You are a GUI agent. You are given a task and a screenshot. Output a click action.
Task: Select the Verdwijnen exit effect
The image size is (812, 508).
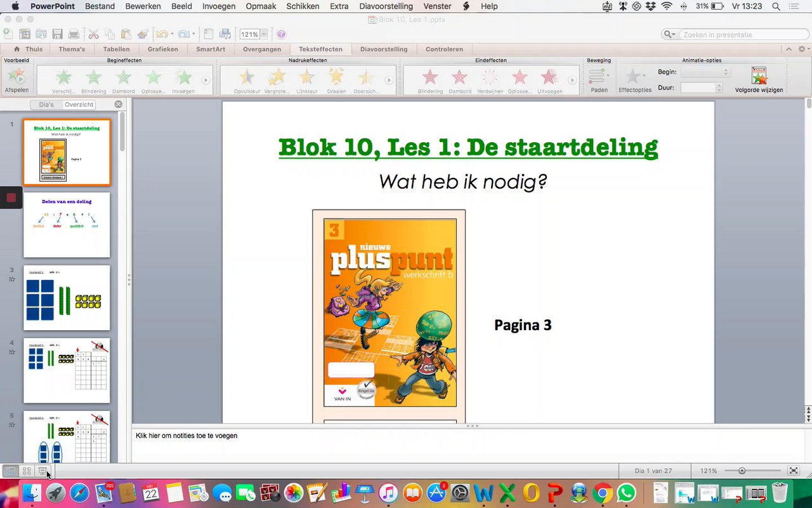point(489,77)
